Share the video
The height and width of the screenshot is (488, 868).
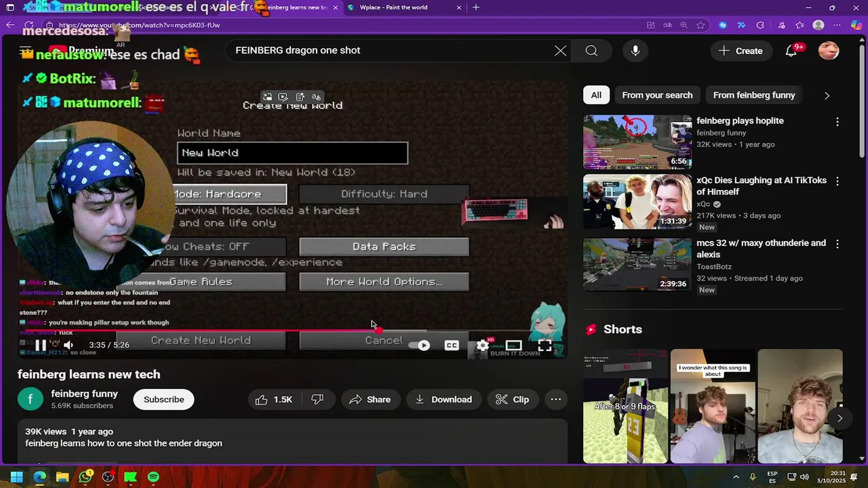click(x=370, y=399)
